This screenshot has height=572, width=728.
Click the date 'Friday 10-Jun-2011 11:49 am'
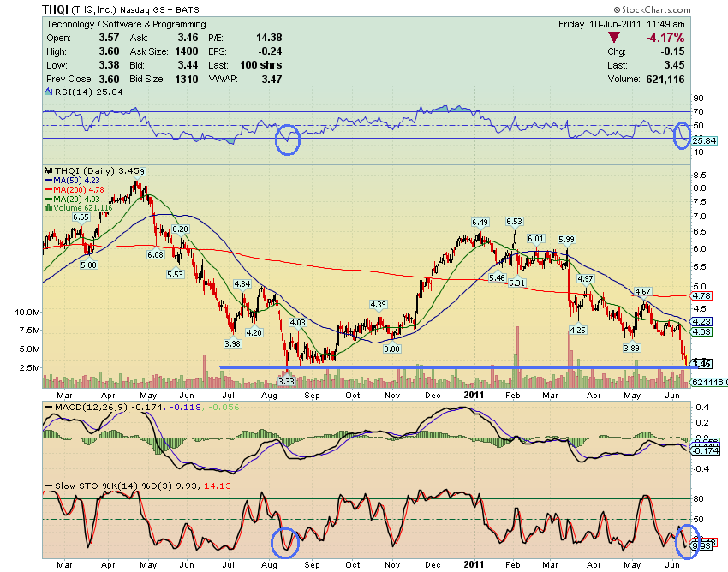621,24
